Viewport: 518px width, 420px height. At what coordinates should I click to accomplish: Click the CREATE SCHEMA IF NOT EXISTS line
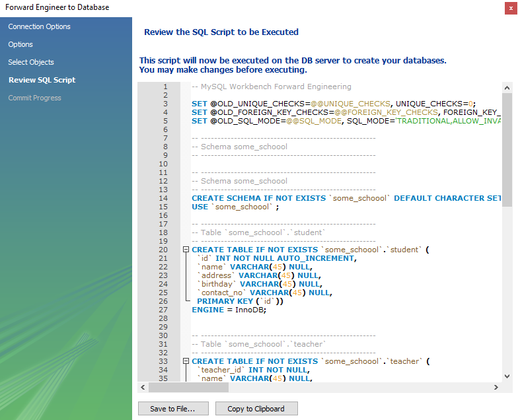click(346, 198)
